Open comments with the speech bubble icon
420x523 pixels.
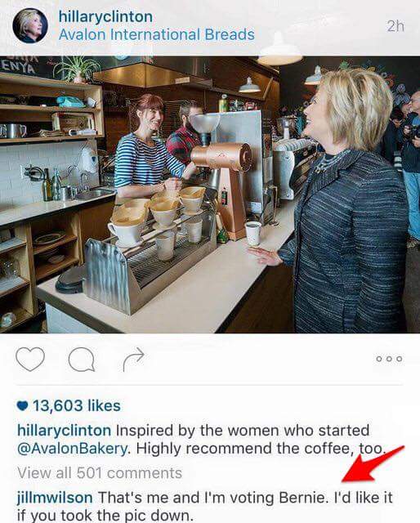pyautogui.click(x=82, y=360)
